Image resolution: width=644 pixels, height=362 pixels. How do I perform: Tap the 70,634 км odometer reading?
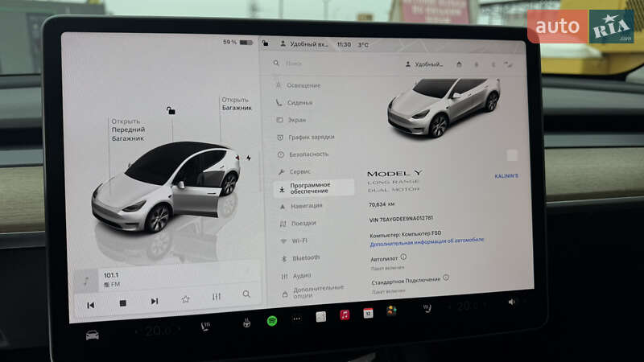[382, 204]
